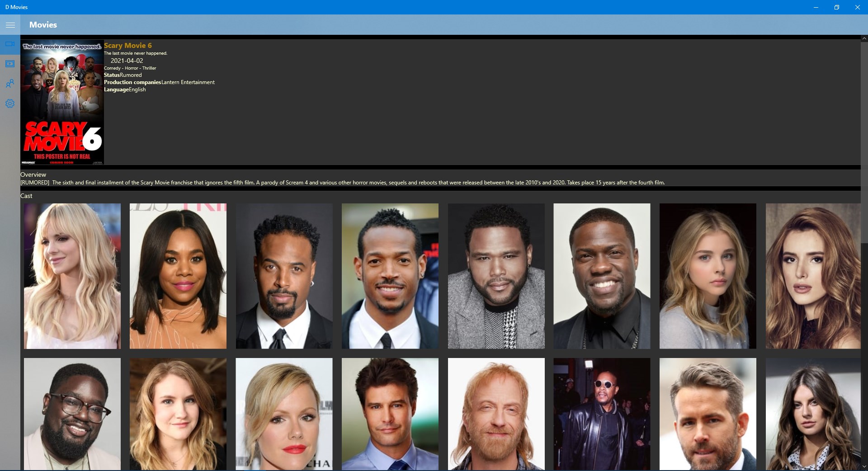
Task: Open the People section in the sidebar
Action: (x=10, y=83)
